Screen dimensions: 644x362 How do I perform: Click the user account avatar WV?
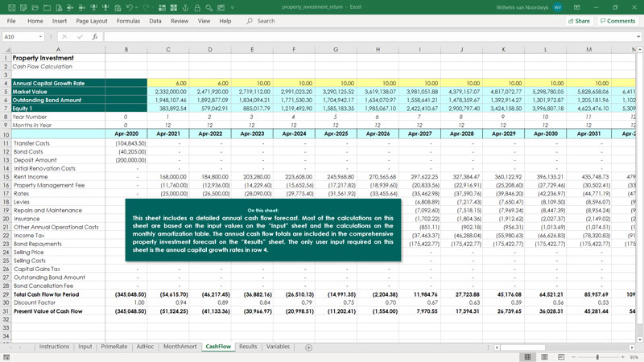tap(557, 7)
